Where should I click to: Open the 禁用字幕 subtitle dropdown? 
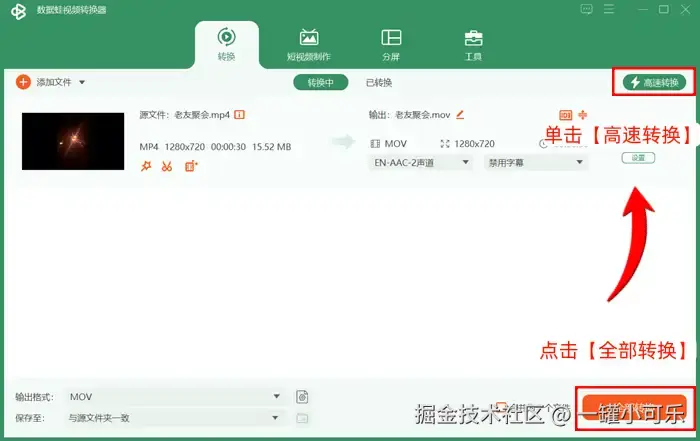(x=535, y=162)
